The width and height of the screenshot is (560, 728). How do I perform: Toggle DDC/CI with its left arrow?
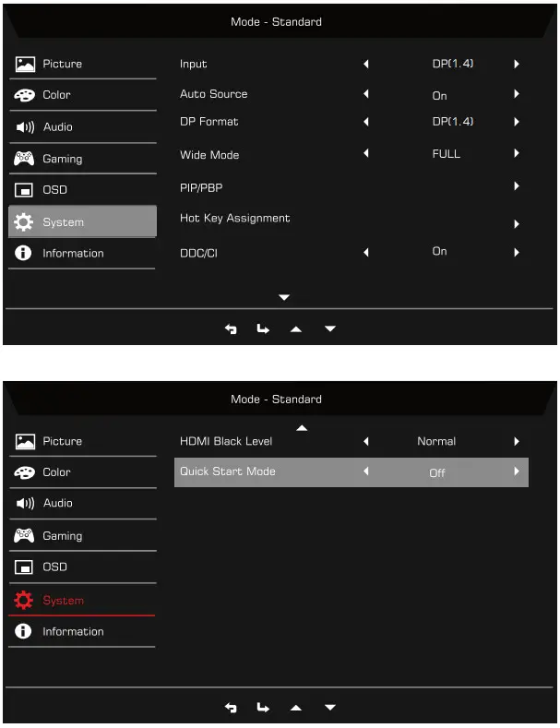pyautogui.click(x=366, y=252)
